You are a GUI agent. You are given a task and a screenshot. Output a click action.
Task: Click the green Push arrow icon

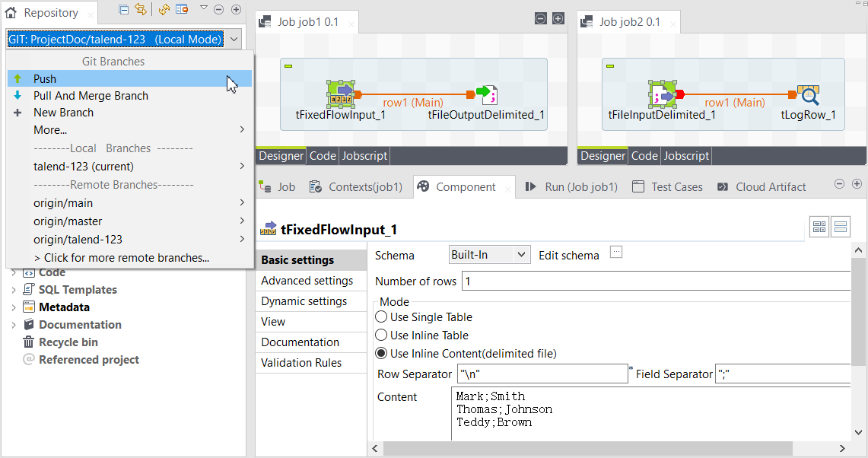pyautogui.click(x=17, y=78)
